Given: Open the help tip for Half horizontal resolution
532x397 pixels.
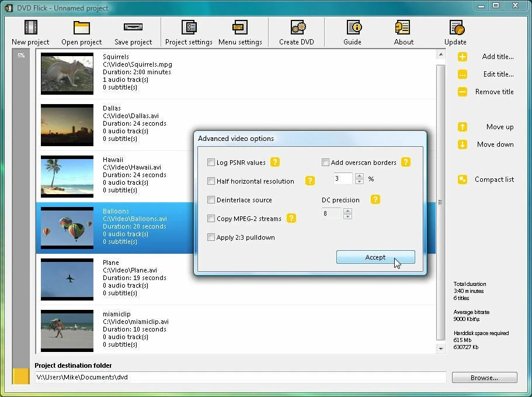Looking at the screenshot, I should (x=310, y=181).
